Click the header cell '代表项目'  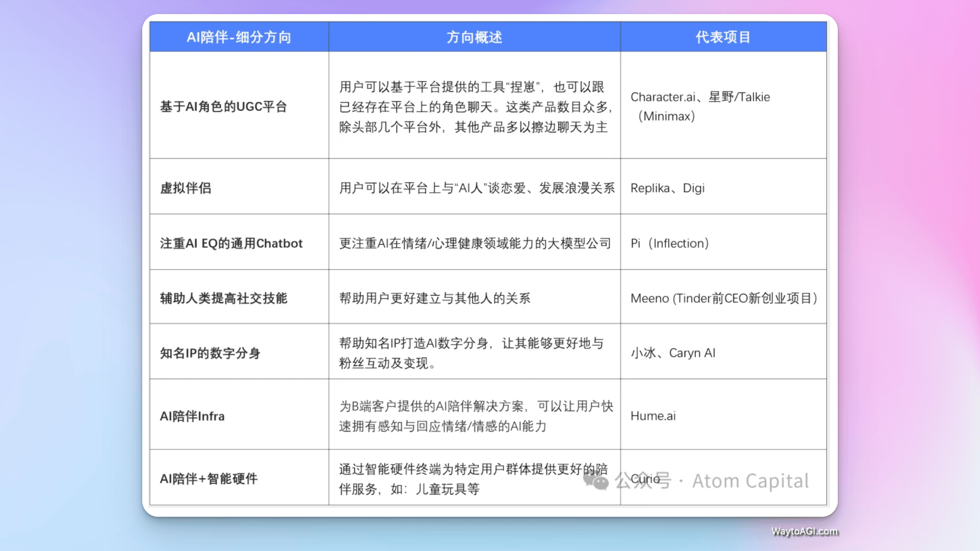(x=723, y=37)
